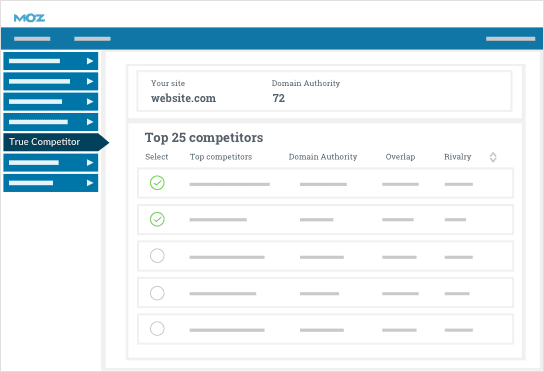The height and width of the screenshot is (372, 544).
Task: Uncheck the second competitor's green checkmark
Action: tap(157, 219)
